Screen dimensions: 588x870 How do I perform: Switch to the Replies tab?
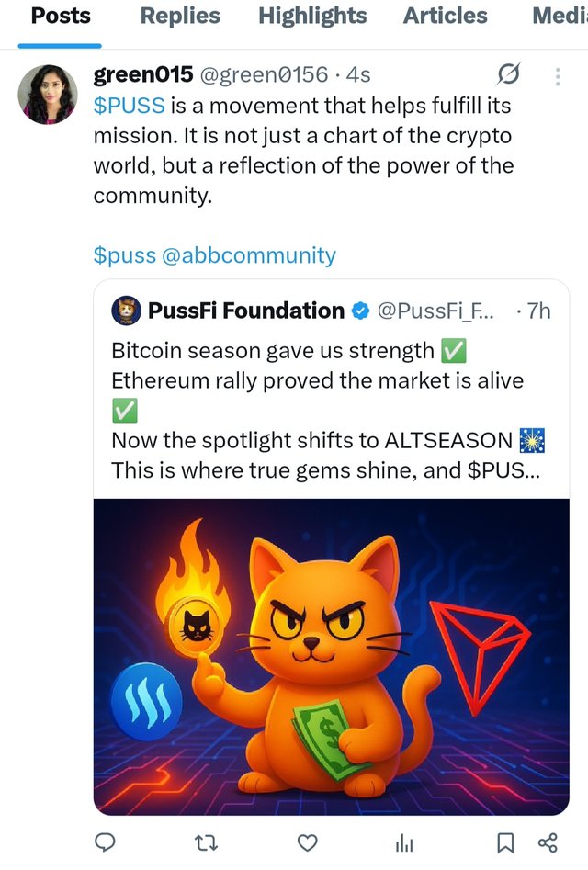179,17
